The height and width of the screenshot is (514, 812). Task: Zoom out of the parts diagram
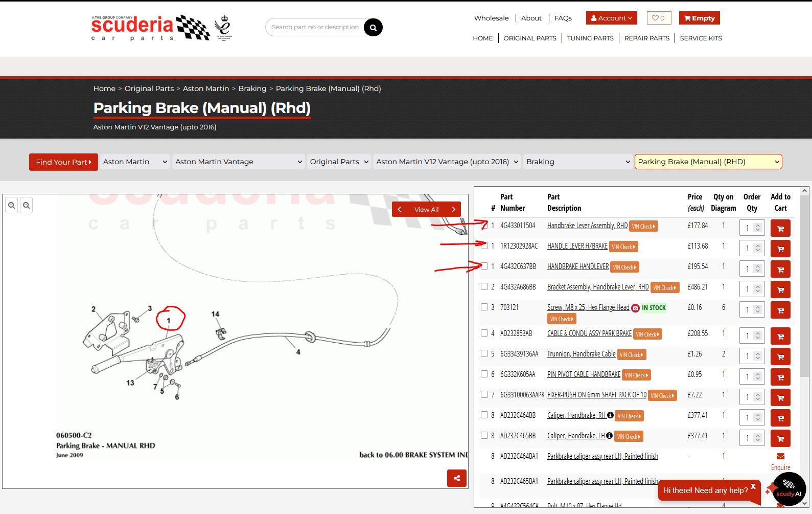(27, 206)
